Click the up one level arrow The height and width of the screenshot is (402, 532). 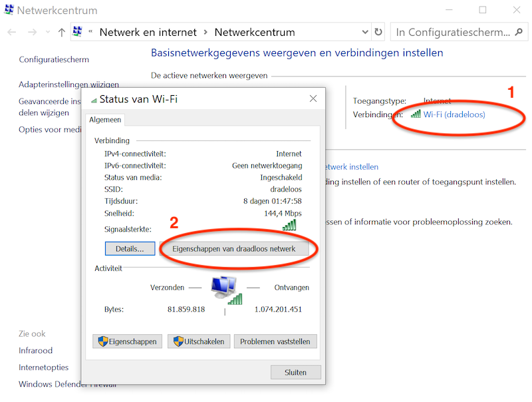(x=61, y=32)
